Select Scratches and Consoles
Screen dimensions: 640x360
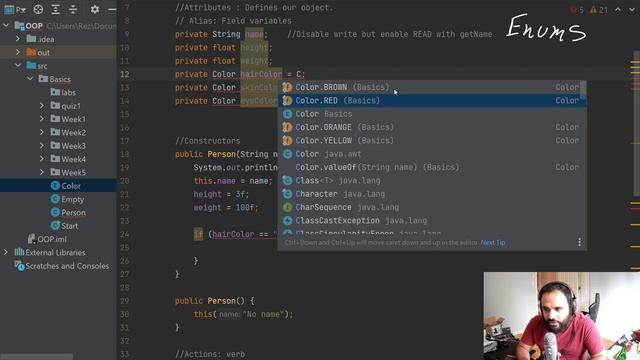[x=62, y=266]
